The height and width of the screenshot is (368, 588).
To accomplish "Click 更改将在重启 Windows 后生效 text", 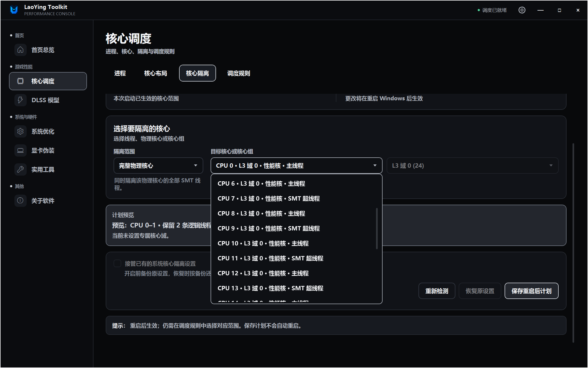I will tap(384, 98).
